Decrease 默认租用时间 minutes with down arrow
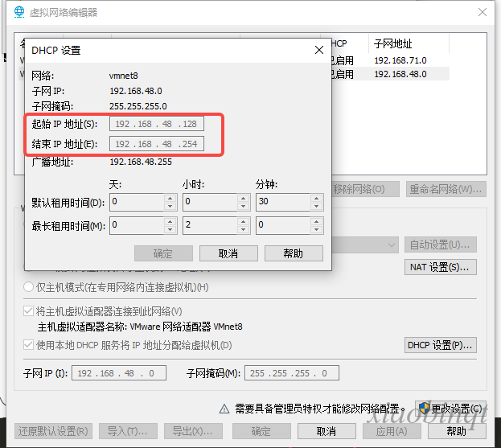501x448 pixels. point(314,207)
